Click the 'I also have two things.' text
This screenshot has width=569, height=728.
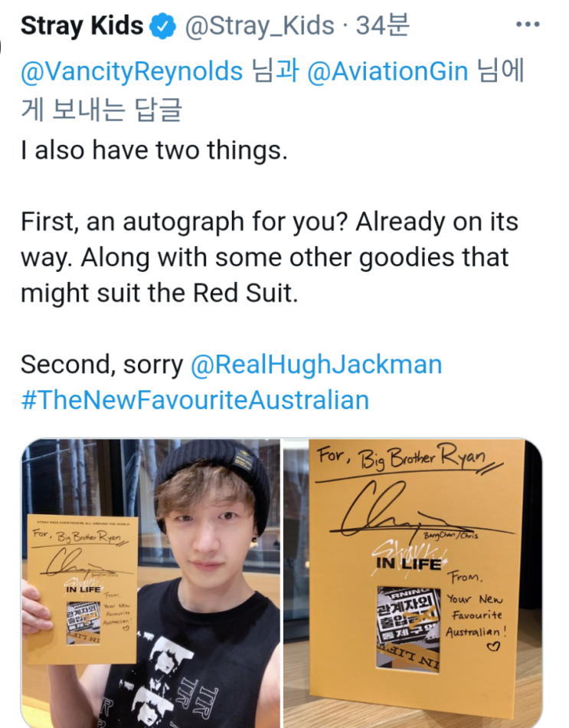[154, 150]
